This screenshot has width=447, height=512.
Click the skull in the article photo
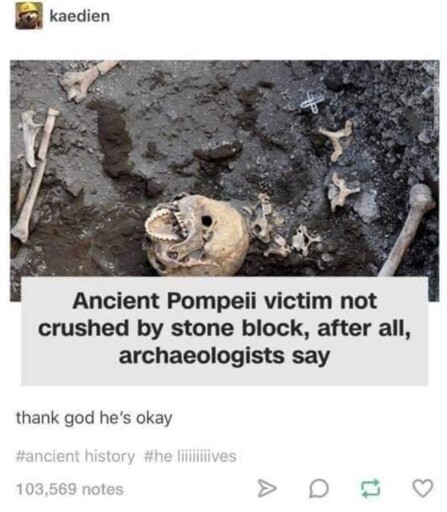pyautogui.click(x=197, y=235)
